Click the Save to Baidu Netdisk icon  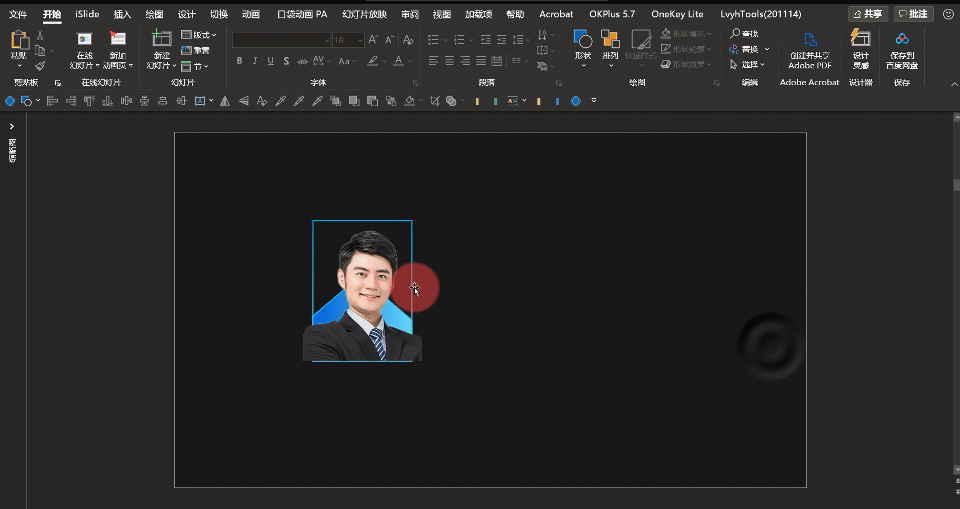pyautogui.click(x=902, y=40)
